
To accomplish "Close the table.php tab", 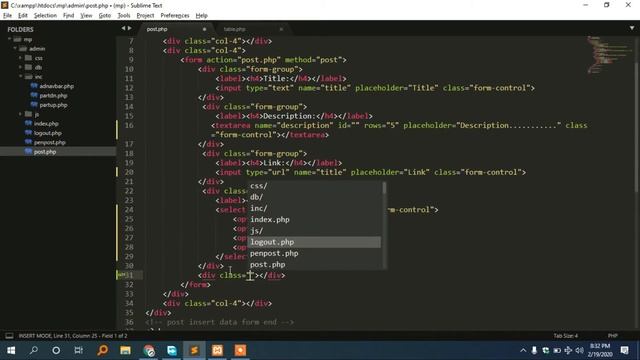I will point(281,29).
